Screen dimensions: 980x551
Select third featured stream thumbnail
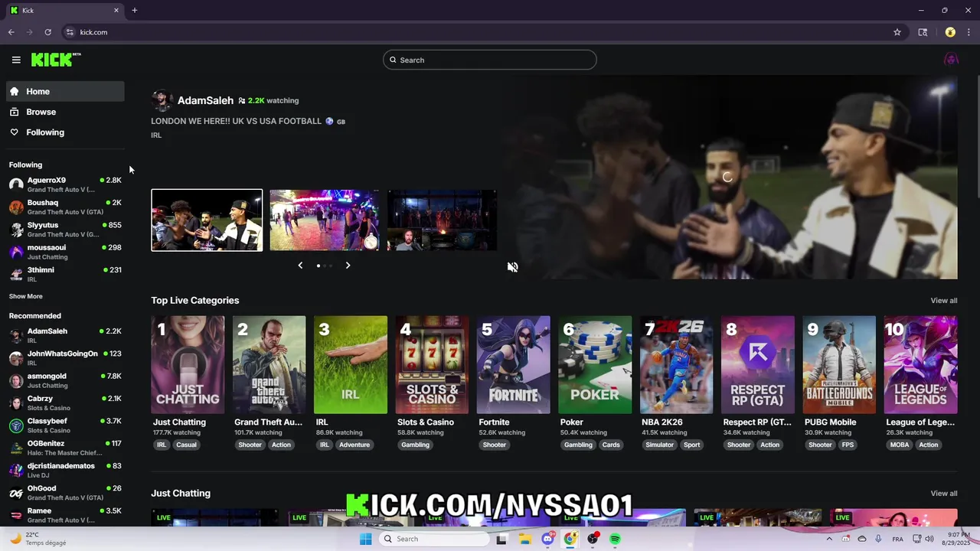442,220
